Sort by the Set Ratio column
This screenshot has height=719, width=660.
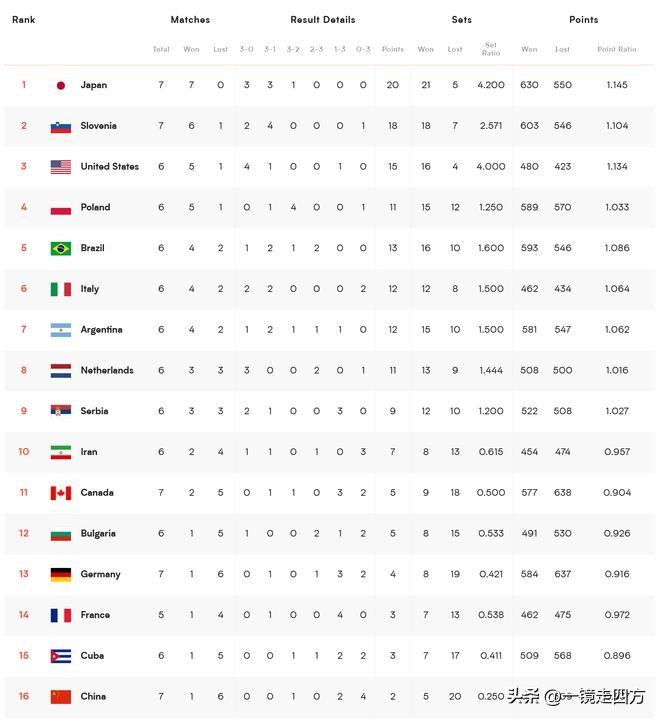coord(491,47)
